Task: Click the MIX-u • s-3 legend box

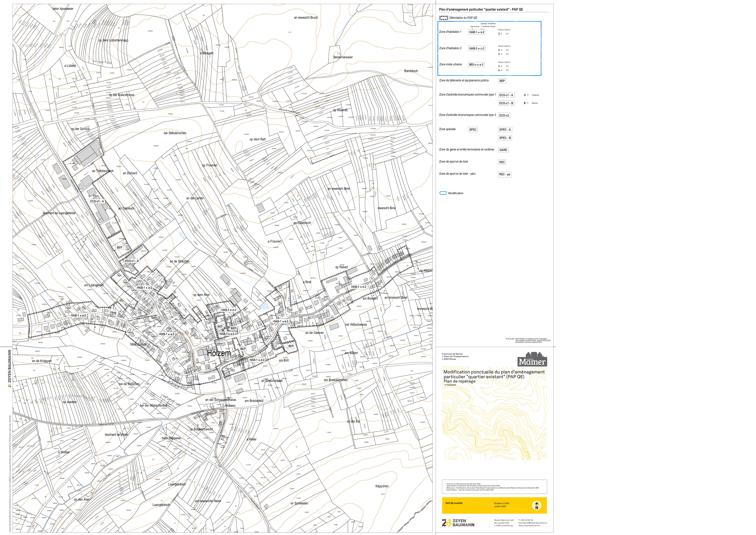Action: tap(476, 65)
